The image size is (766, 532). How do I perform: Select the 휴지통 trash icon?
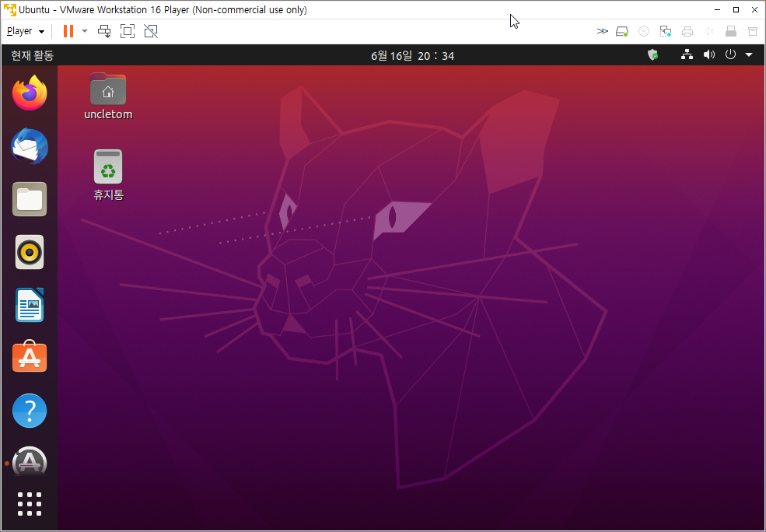click(x=108, y=175)
